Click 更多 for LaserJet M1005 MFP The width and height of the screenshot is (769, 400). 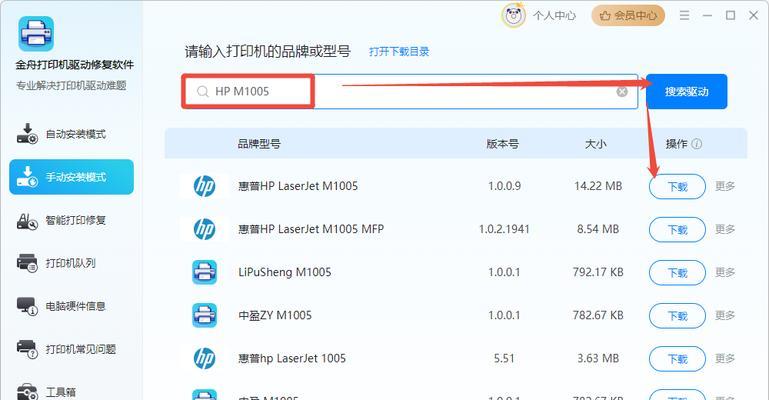725,229
